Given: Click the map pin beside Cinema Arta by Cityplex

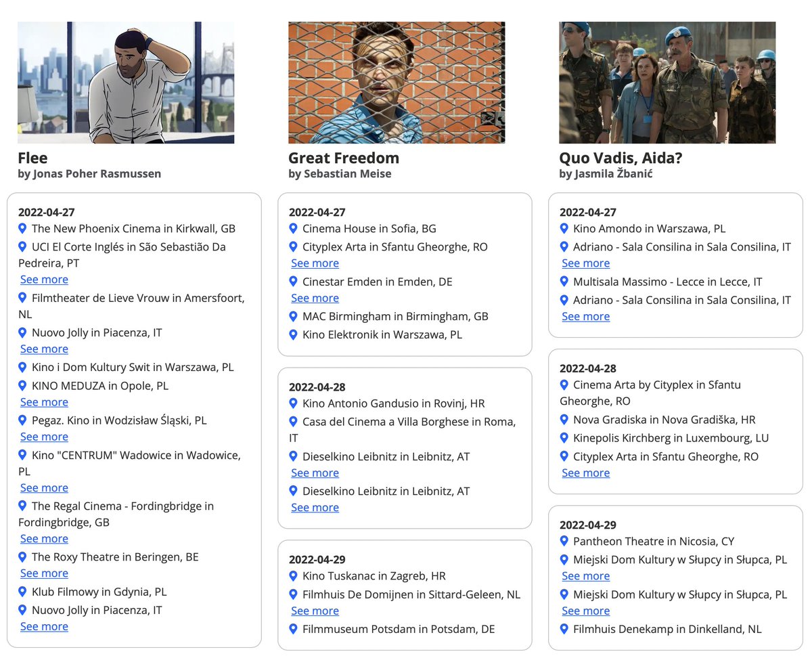Looking at the screenshot, I should tap(564, 385).
